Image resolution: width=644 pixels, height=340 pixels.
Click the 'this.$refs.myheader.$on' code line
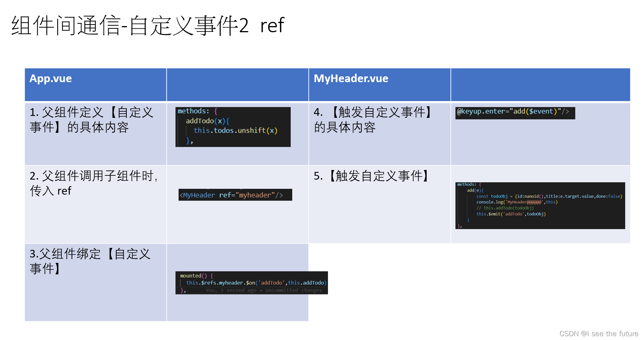[257, 283]
